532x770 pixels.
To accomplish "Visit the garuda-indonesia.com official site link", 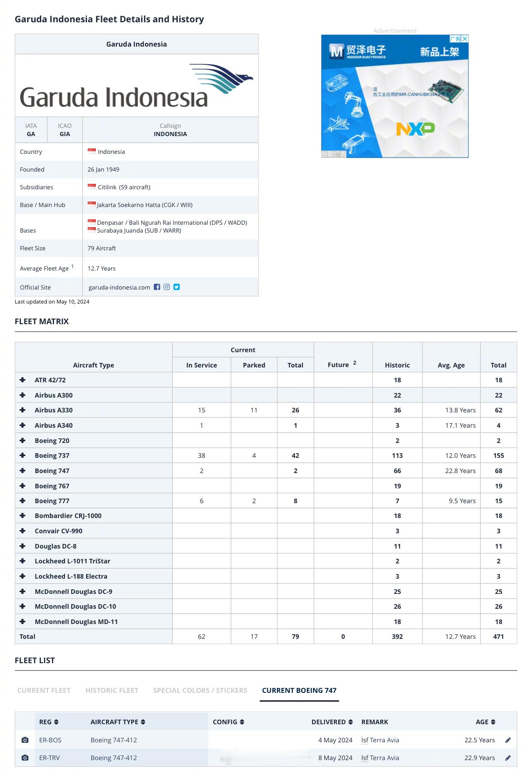I will (119, 287).
